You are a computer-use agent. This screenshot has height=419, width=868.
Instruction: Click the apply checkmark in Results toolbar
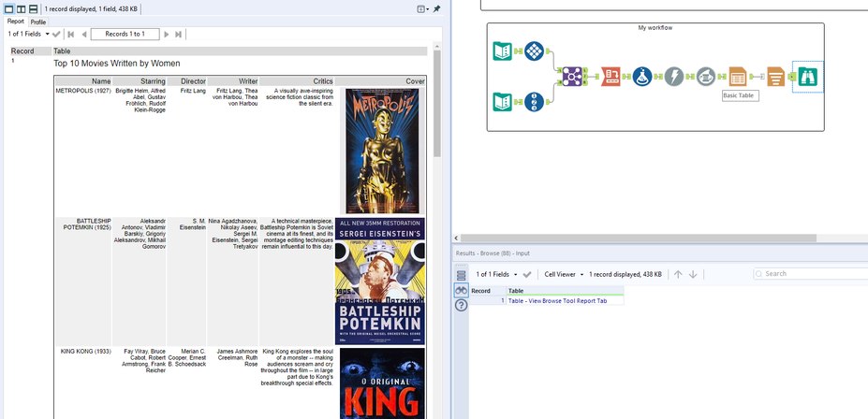527,274
